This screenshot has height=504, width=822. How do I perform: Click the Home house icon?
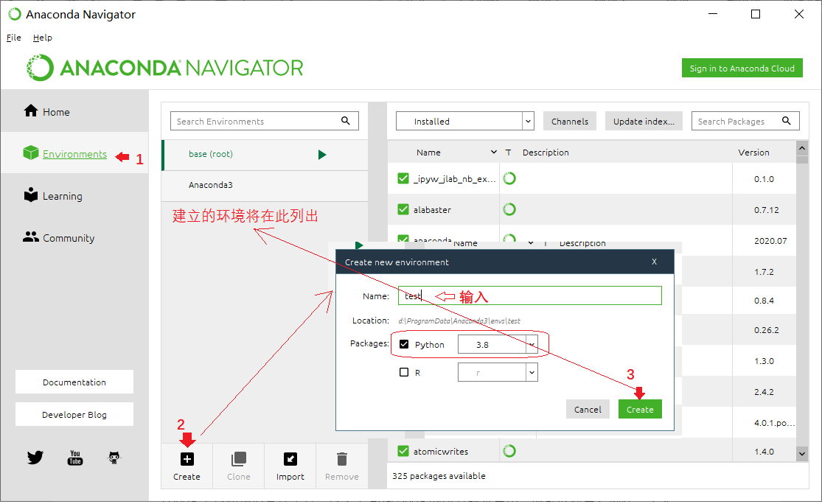coord(31,111)
